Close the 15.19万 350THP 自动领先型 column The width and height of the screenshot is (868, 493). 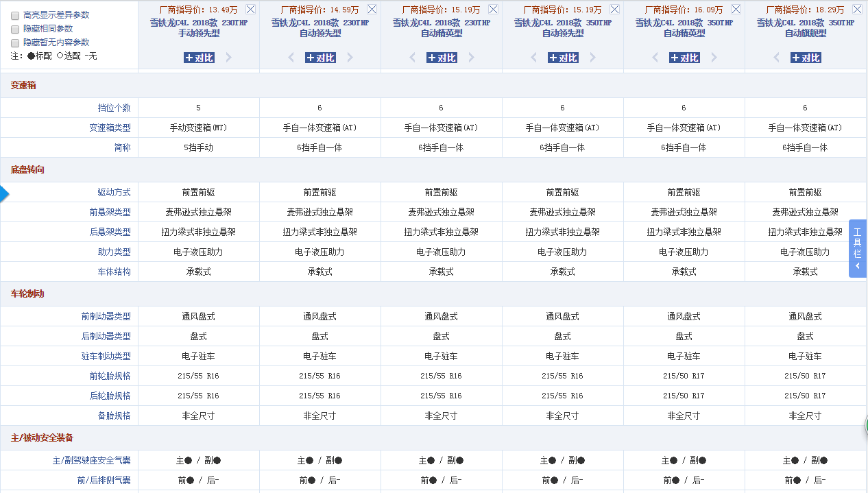point(614,9)
